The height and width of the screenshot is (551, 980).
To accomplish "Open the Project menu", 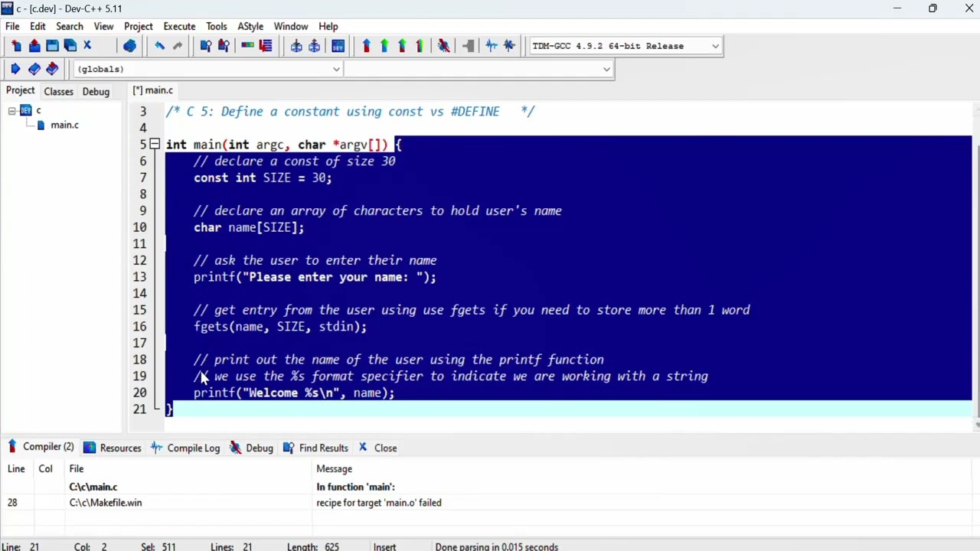I will pos(139,26).
